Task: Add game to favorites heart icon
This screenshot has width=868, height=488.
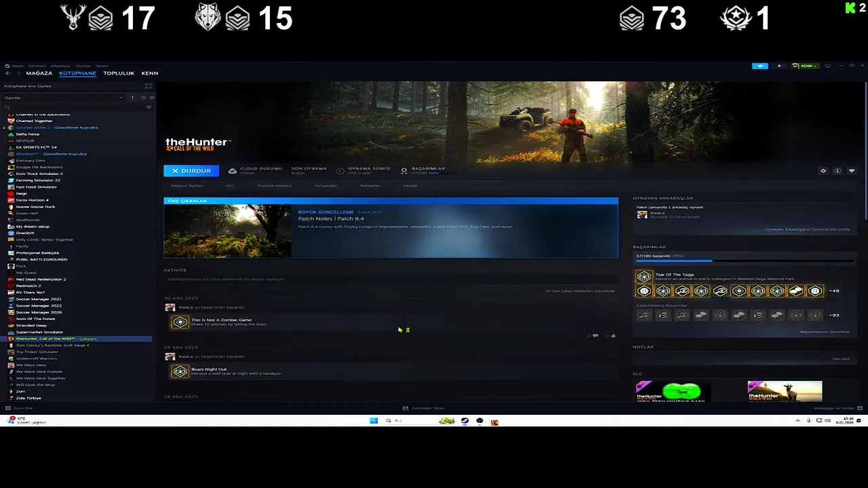Action: point(852,171)
